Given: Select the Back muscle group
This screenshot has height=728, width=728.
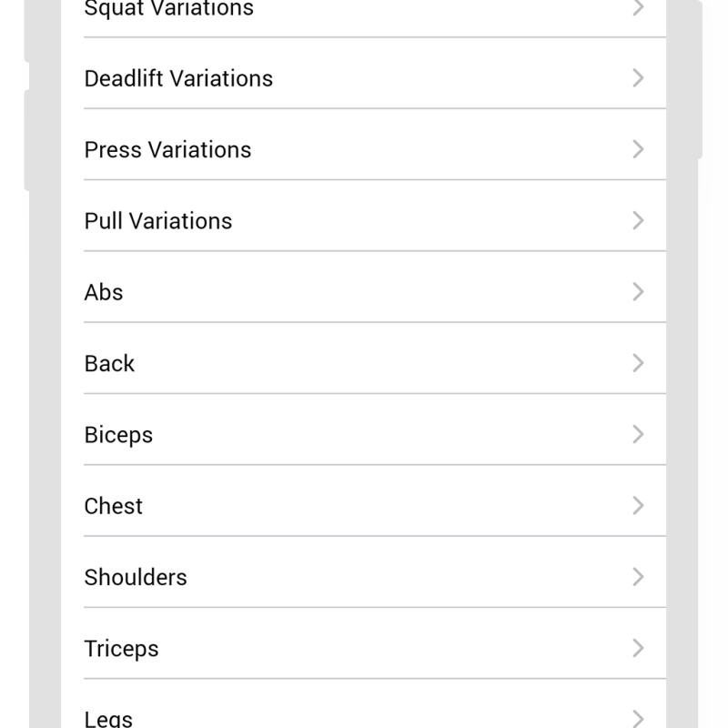Looking at the screenshot, I should (364, 363).
